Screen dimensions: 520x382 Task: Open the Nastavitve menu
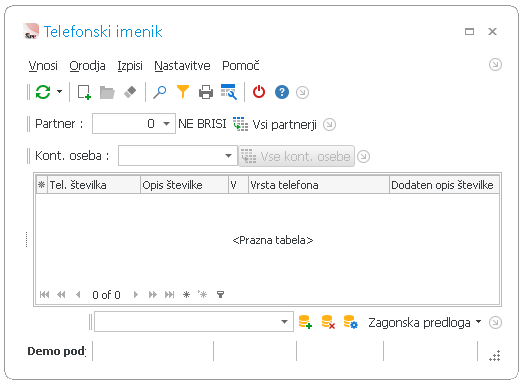(182, 66)
